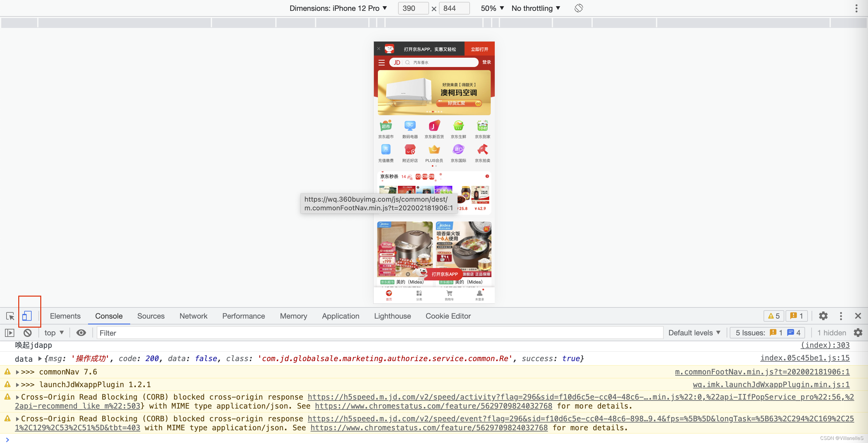868x443 pixels.
Task: Click the 澳柯玛空调 banner image
Action: [x=434, y=93]
